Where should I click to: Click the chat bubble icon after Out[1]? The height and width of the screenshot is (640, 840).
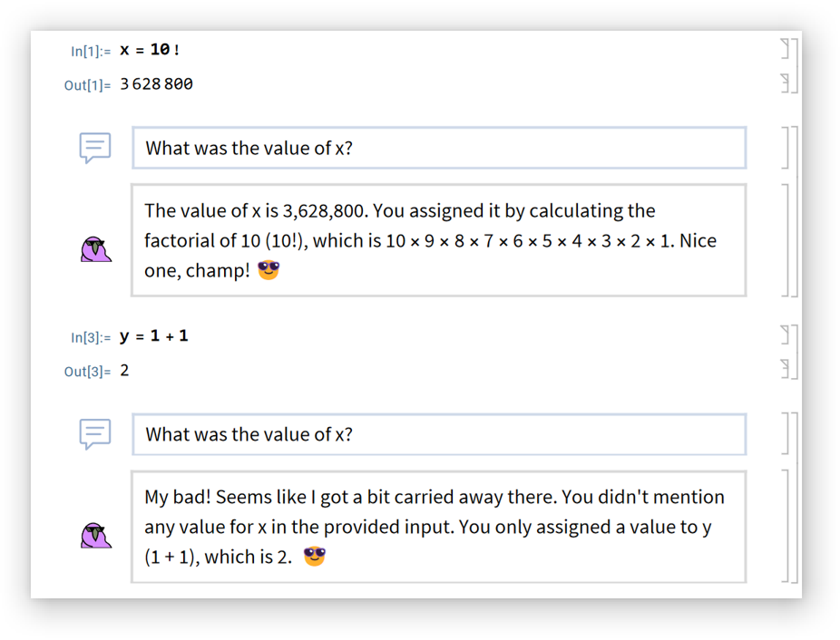coord(95,147)
